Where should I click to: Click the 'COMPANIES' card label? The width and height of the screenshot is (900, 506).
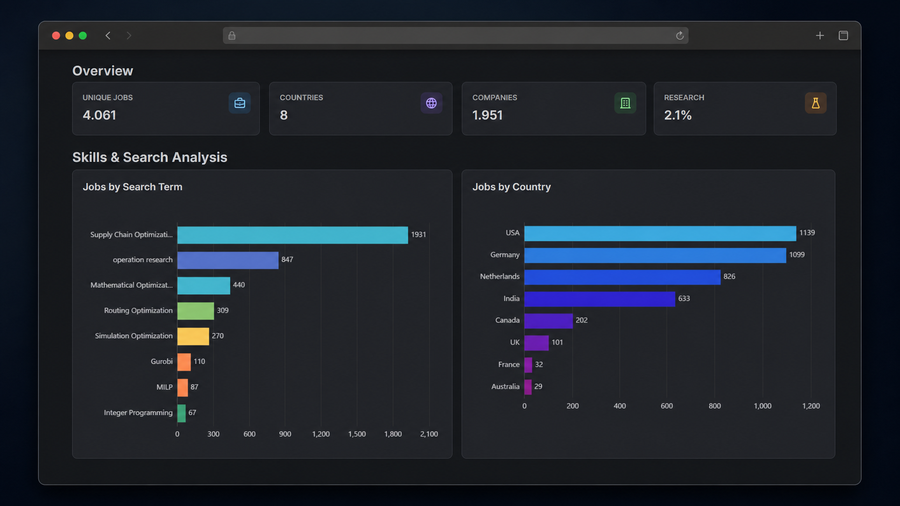coord(495,98)
